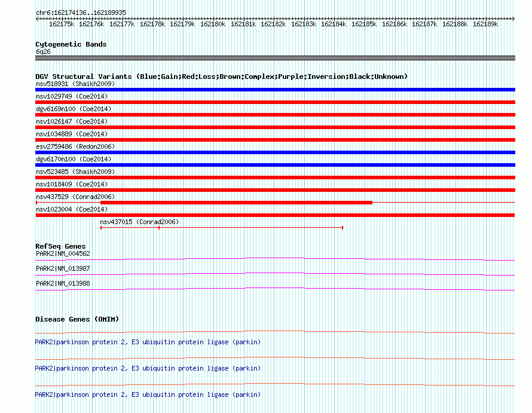The image size is (532, 413).
Task: Open variant nsv518931 (Shaikh2009) label
Action: coord(75,84)
